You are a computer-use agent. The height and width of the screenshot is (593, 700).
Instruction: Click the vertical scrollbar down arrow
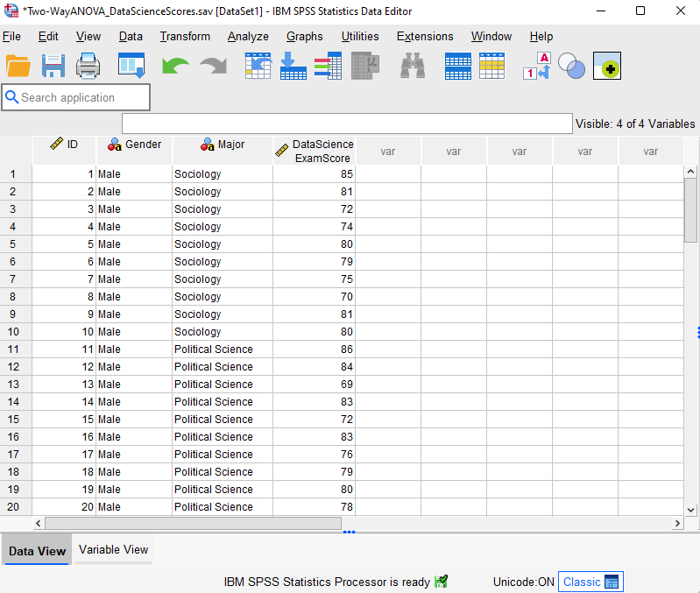(690, 510)
